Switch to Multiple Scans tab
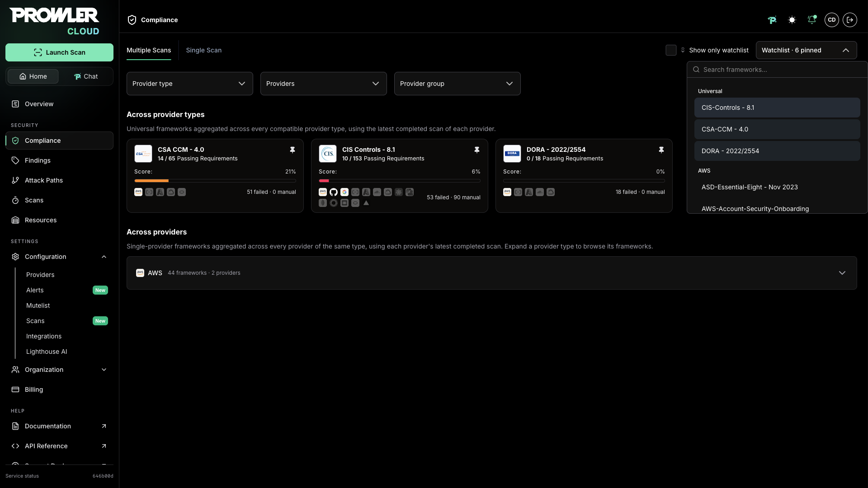 coord(149,50)
